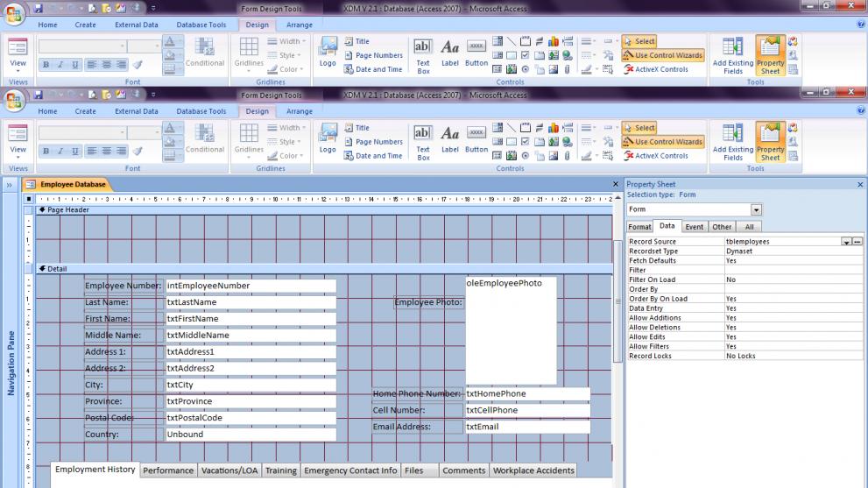Open gridline Color picker in front window ribbon
Viewport: 868px width, 488px height.
[286, 156]
